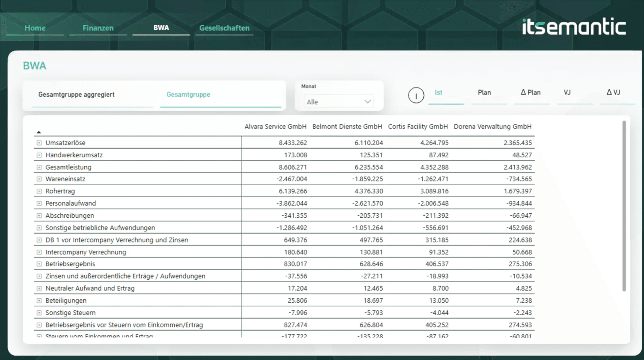Click the value 8.433.262
The width and height of the screenshot is (644, 360).
293,143
